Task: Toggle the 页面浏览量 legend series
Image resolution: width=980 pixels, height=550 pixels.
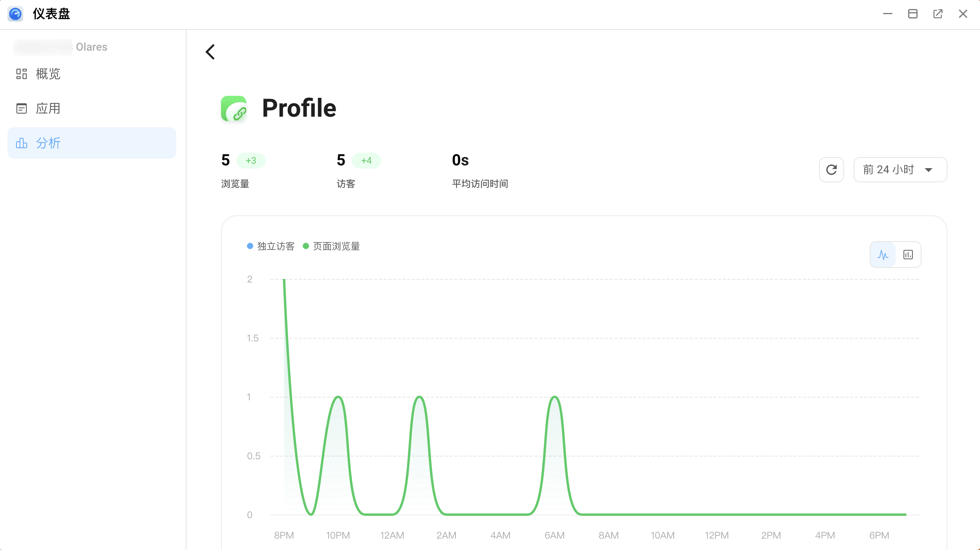Action: pos(332,246)
